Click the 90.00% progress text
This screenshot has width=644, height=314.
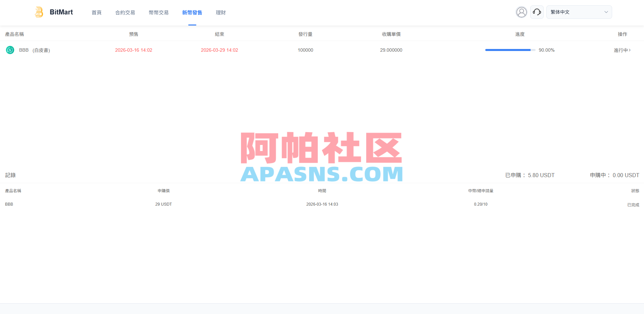(x=547, y=50)
